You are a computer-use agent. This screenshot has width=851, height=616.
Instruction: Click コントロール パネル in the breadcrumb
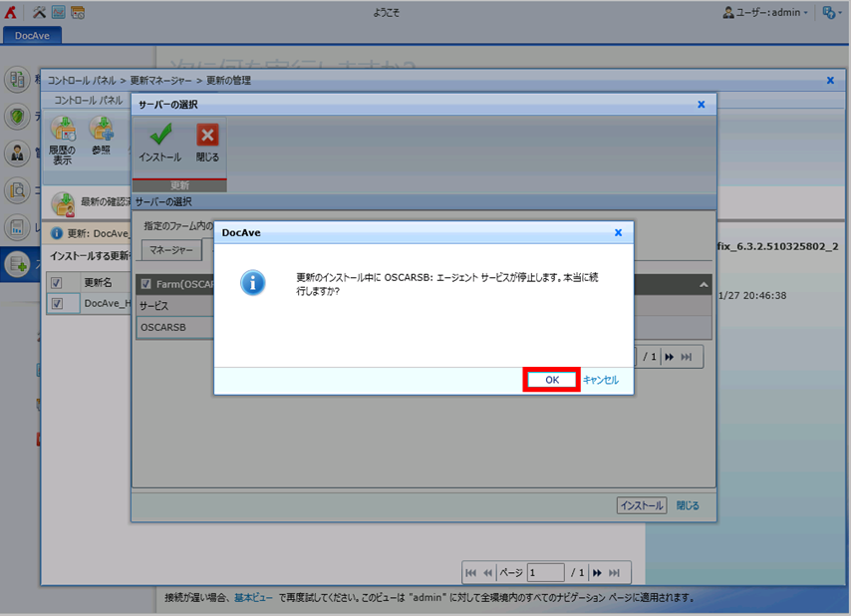[x=82, y=81]
